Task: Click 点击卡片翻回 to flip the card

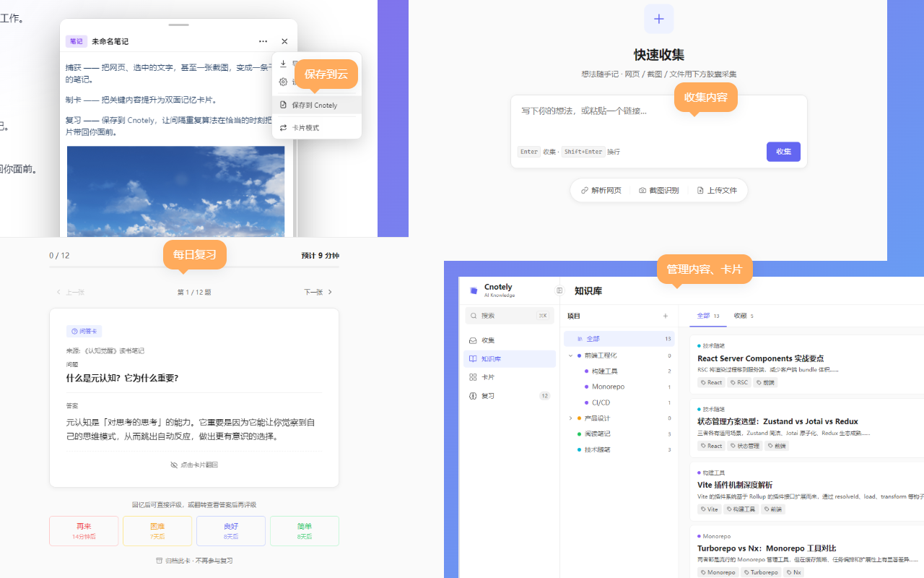Action: [x=194, y=465]
